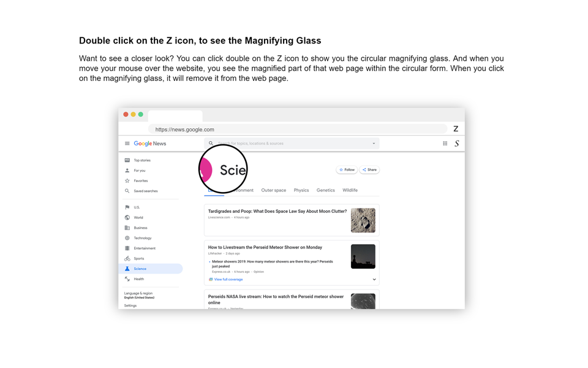The height and width of the screenshot is (368, 588).
Task: Open the Meteor showers 2019 sub-article
Action: coord(272,264)
